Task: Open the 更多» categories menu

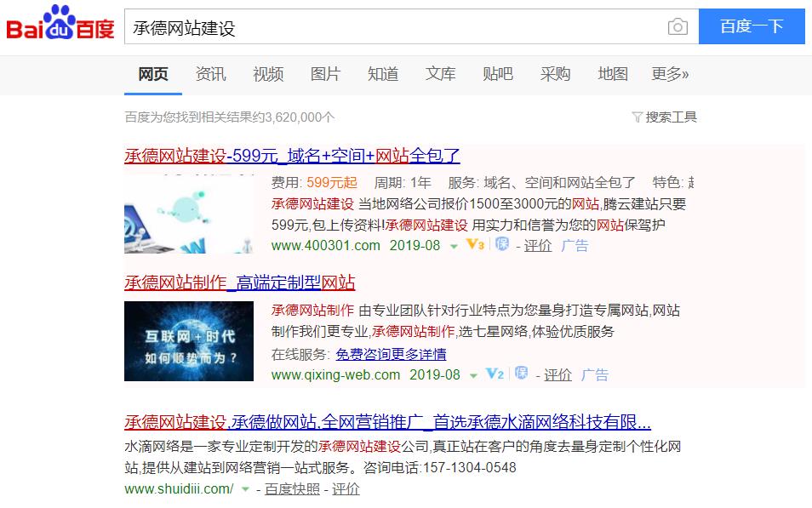Action: [670, 74]
